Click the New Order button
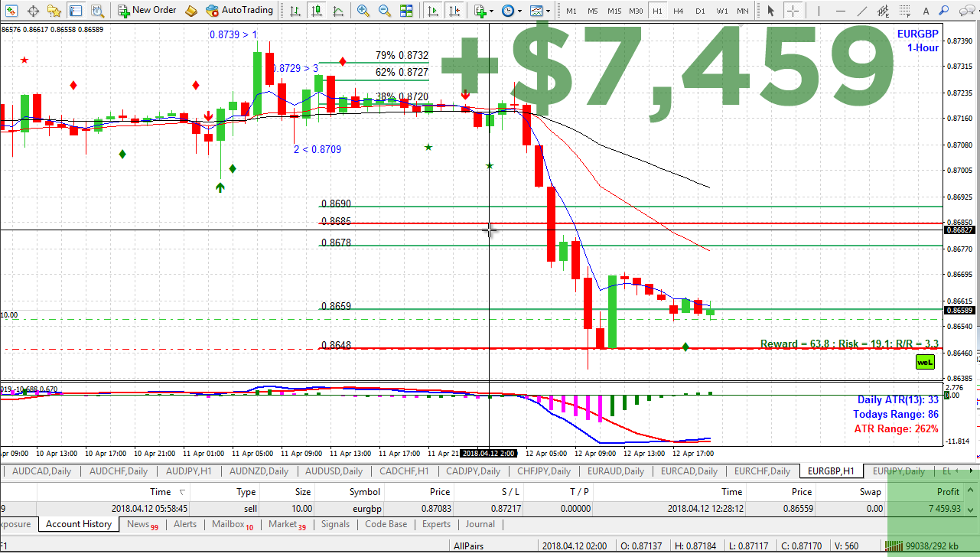 point(147,11)
